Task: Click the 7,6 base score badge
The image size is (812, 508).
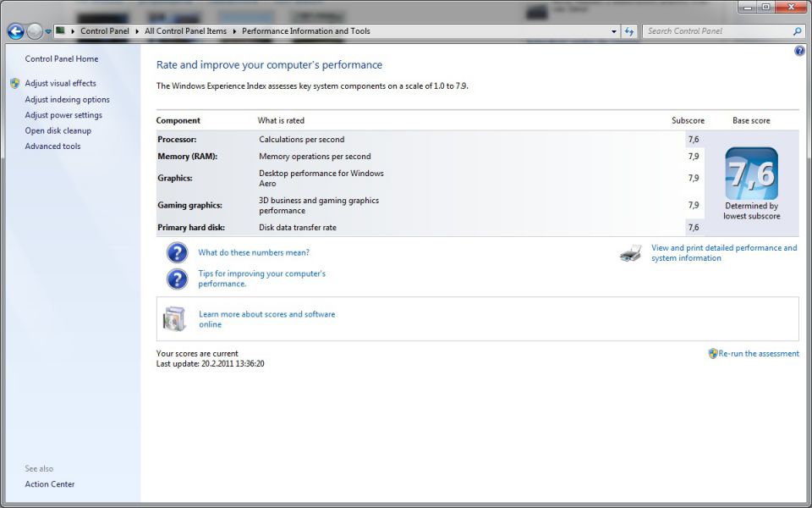Action: point(751,174)
